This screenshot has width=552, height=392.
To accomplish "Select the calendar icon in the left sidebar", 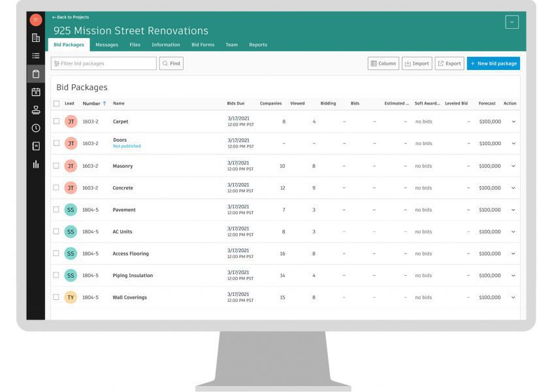I will tap(37, 90).
